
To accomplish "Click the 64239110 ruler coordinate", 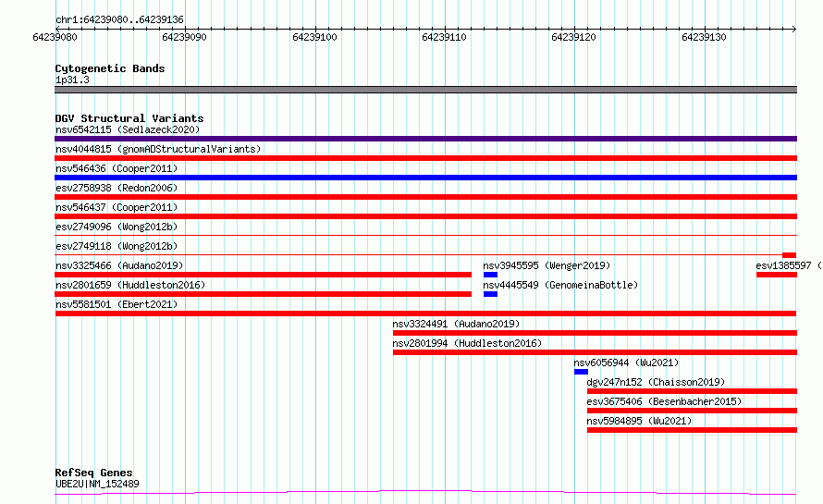I will pyautogui.click(x=444, y=37).
